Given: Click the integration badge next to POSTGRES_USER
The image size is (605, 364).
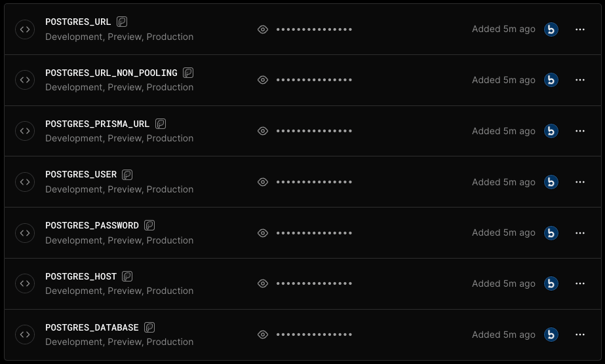Looking at the screenshot, I should (x=127, y=175).
